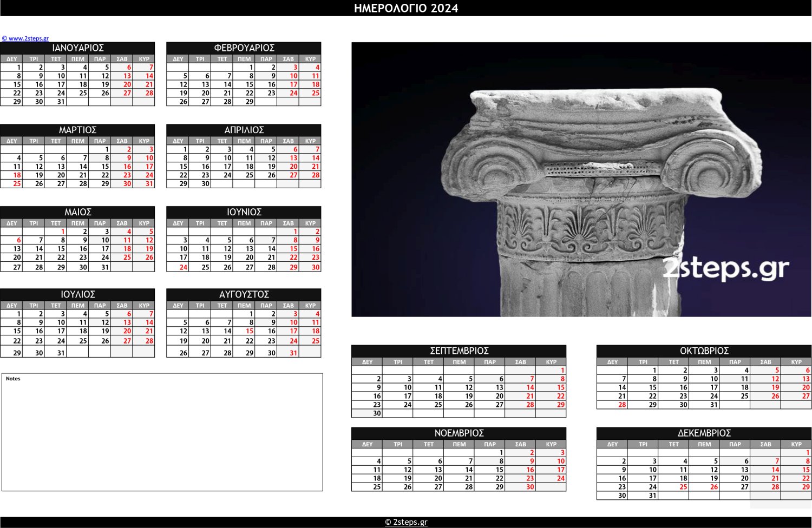Click the ΤΡΙ column header in ΝΟΕΜΒΡΙΟΣ
Image resolution: width=812 pixels, height=528 pixels.
398,444
